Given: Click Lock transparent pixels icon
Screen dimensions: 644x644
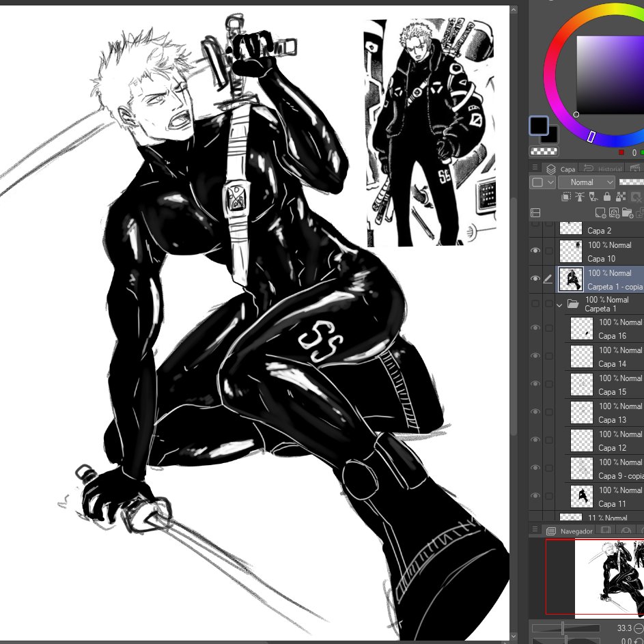Looking at the screenshot, I should [621, 197].
